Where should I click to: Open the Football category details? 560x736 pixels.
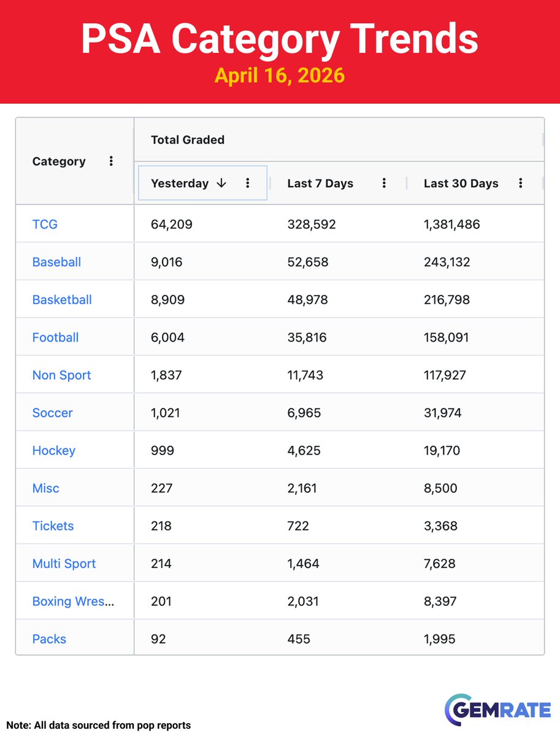pyautogui.click(x=55, y=337)
